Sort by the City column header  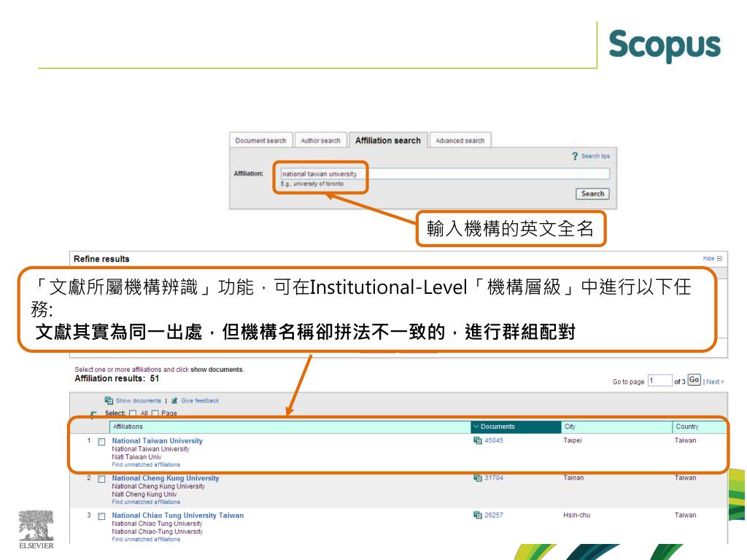[x=617, y=427]
